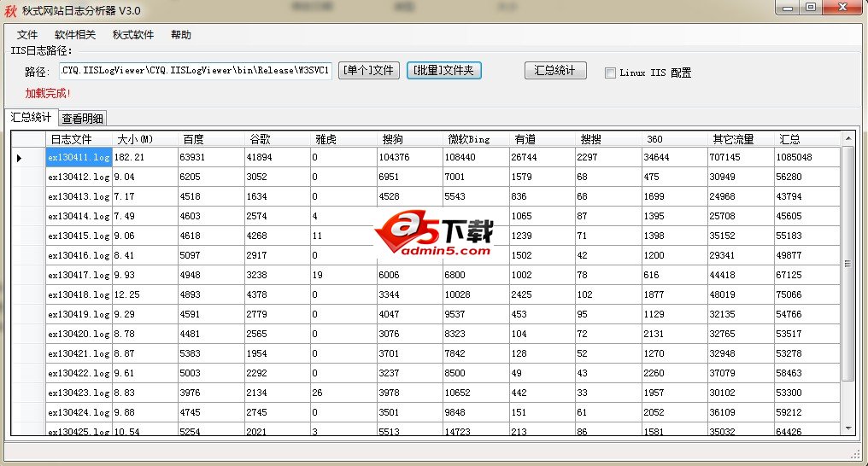This screenshot has width=868, height=466.
Task: Sort by the 雅虎 column header
Action: (343, 139)
